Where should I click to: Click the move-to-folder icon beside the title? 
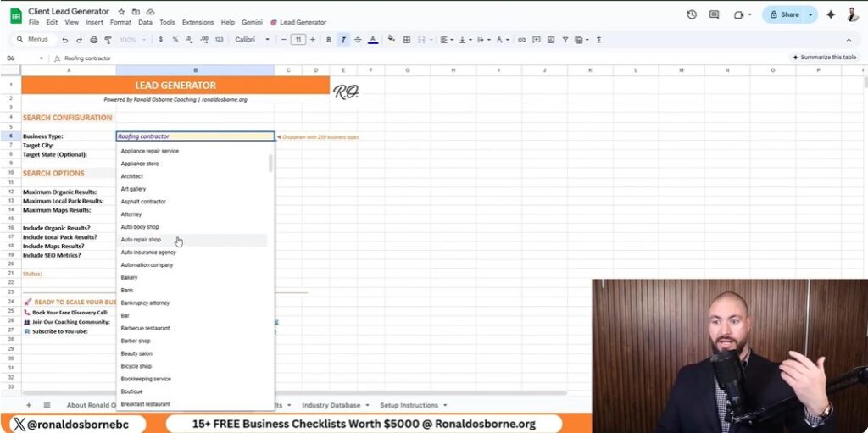136,12
